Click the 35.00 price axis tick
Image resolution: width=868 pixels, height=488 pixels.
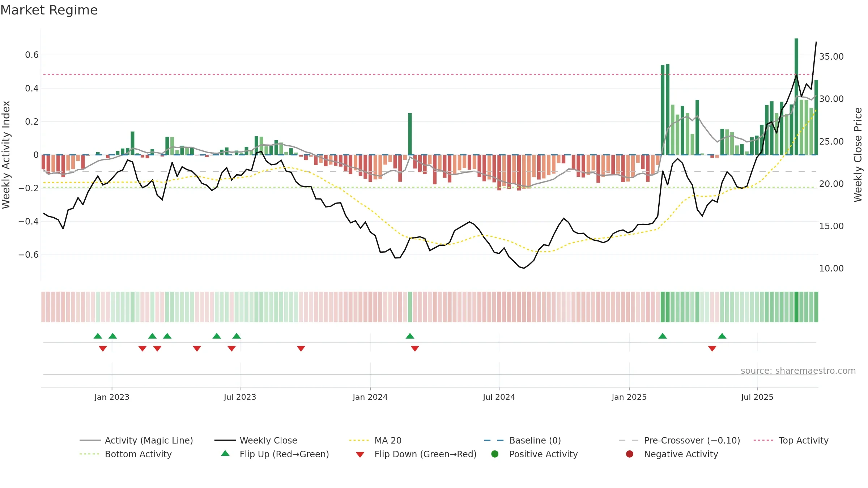(831, 56)
